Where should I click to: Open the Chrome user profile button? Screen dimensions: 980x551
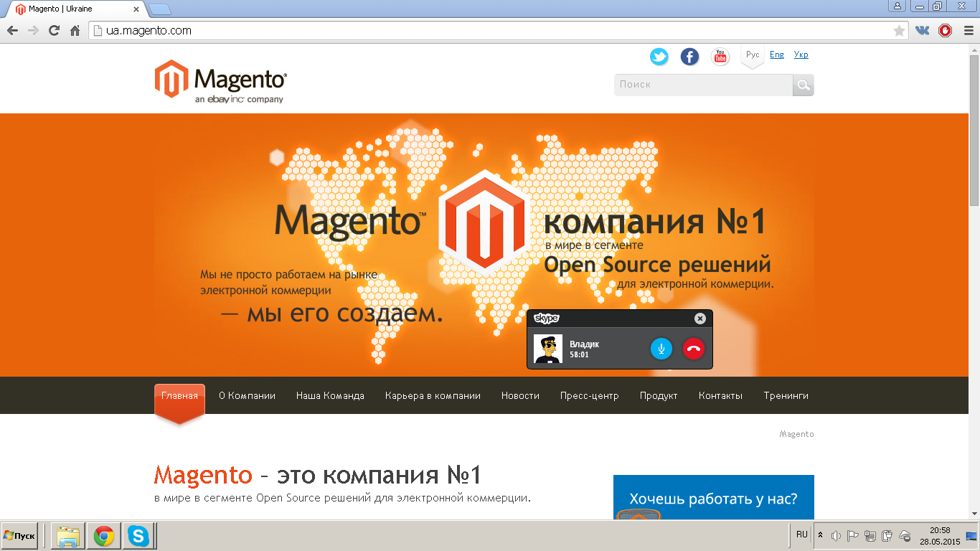click(x=897, y=6)
